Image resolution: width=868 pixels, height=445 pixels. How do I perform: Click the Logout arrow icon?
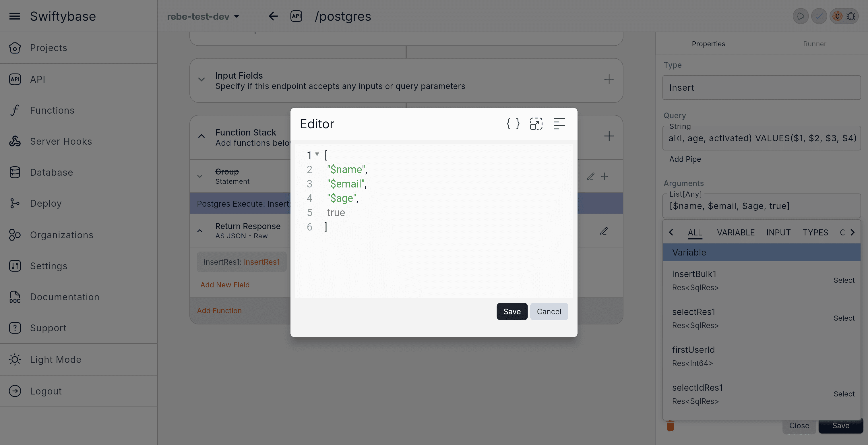(15, 391)
